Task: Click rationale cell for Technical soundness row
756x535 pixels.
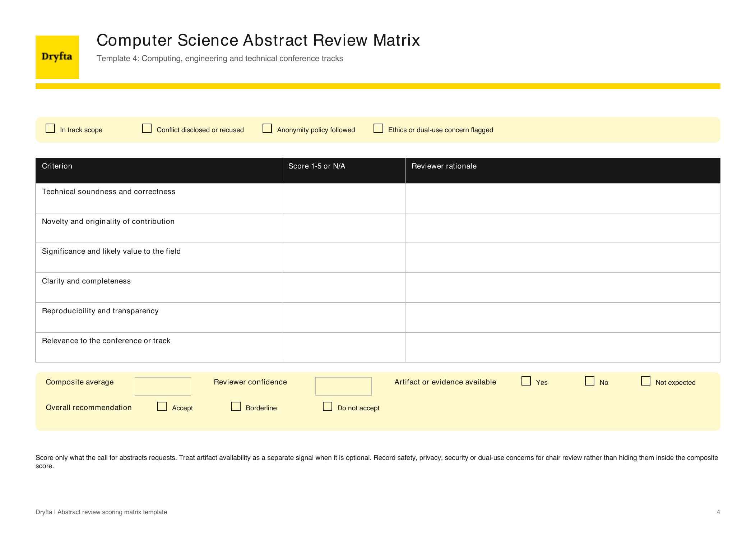Action: pos(563,198)
